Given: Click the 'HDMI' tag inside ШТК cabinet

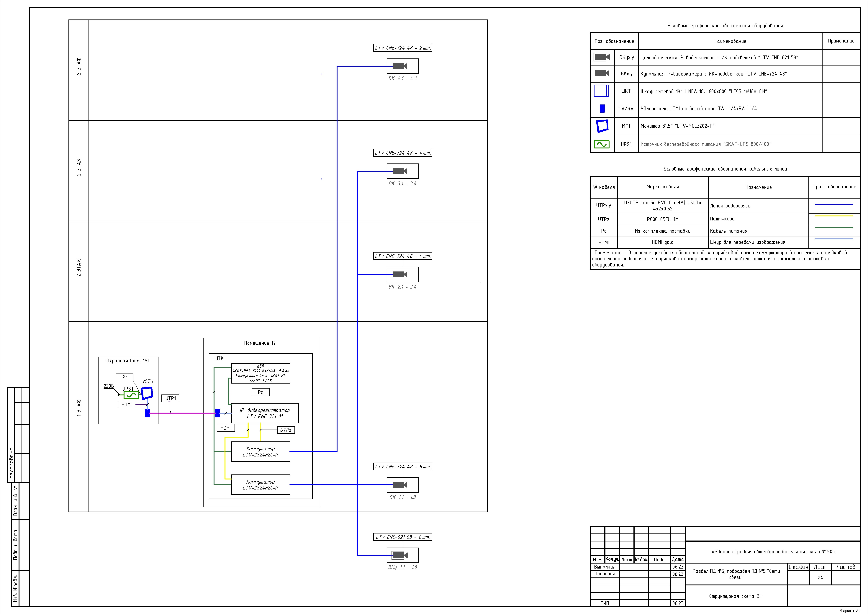Looking at the screenshot, I should 226,428.
